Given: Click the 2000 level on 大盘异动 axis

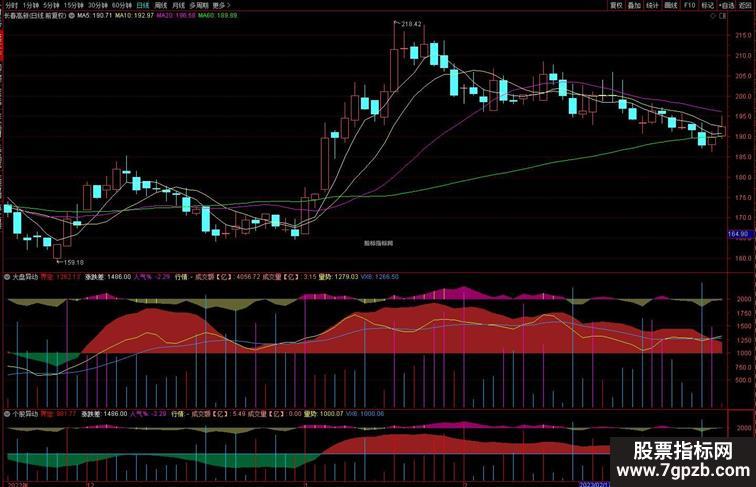Looking at the screenshot, I should (743, 299).
